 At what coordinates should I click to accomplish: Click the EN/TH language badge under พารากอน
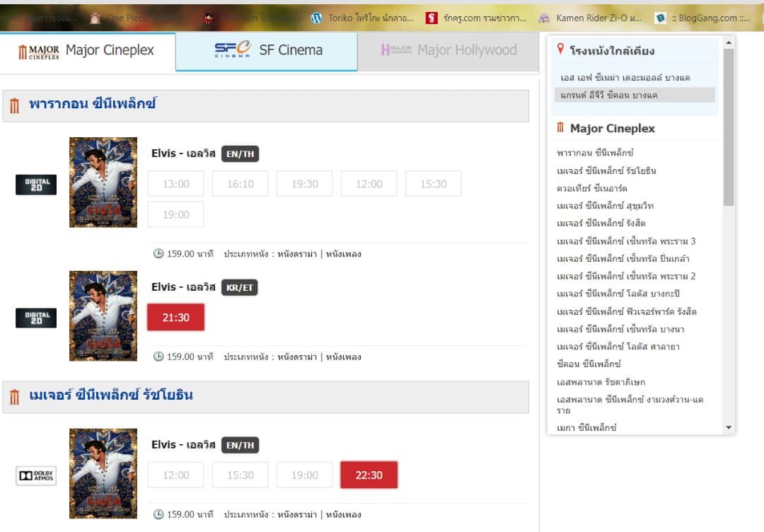[241, 154]
